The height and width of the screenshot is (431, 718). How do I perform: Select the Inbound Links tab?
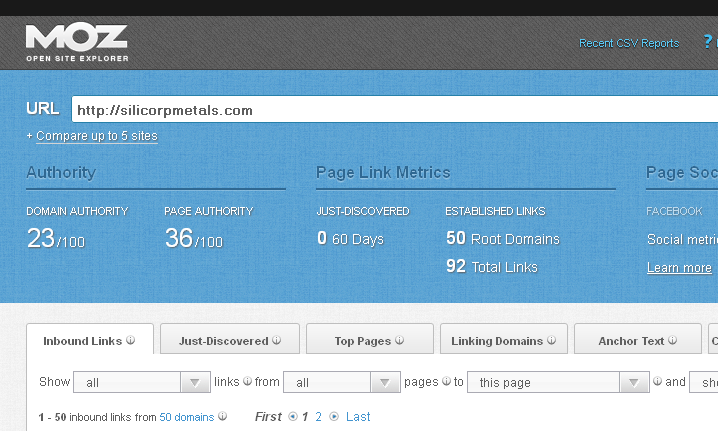90,339
